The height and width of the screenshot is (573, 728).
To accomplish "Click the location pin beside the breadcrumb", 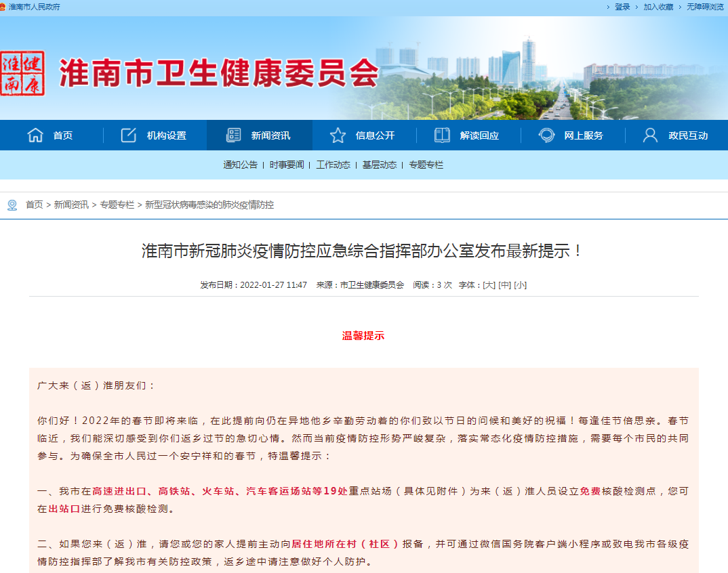I will point(10,205).
